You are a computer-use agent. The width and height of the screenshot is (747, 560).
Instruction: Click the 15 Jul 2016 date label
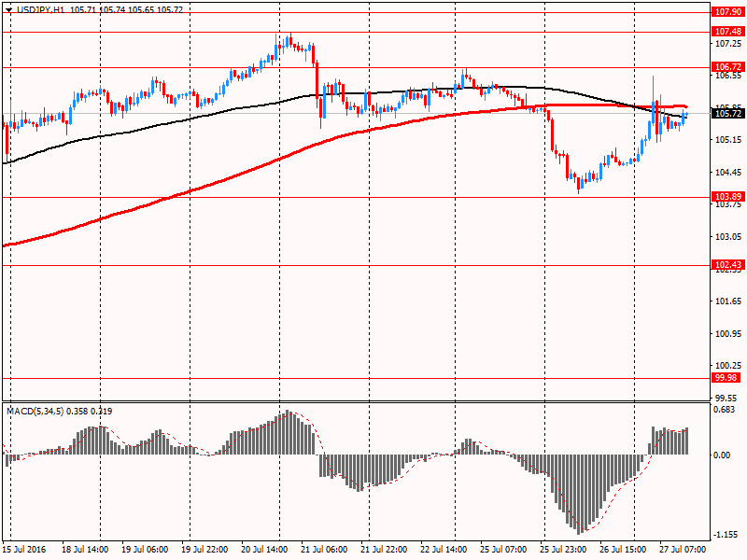point(24,549)
